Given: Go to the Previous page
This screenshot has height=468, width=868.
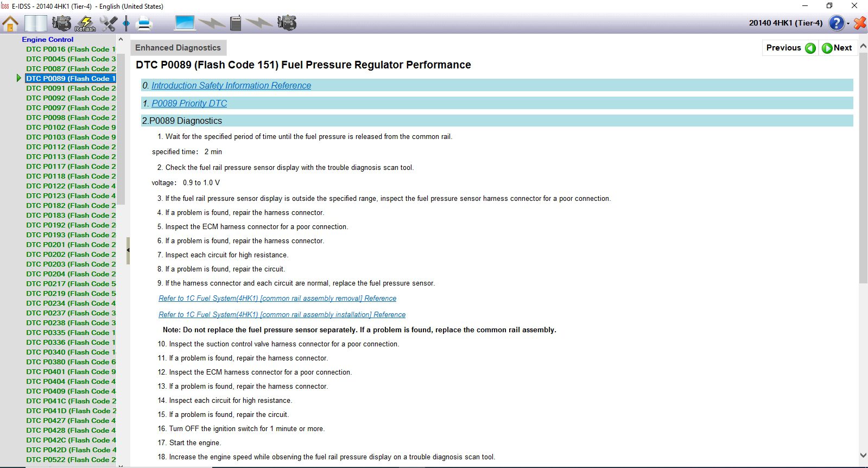Looking at the screenshot, I should 784,48.
